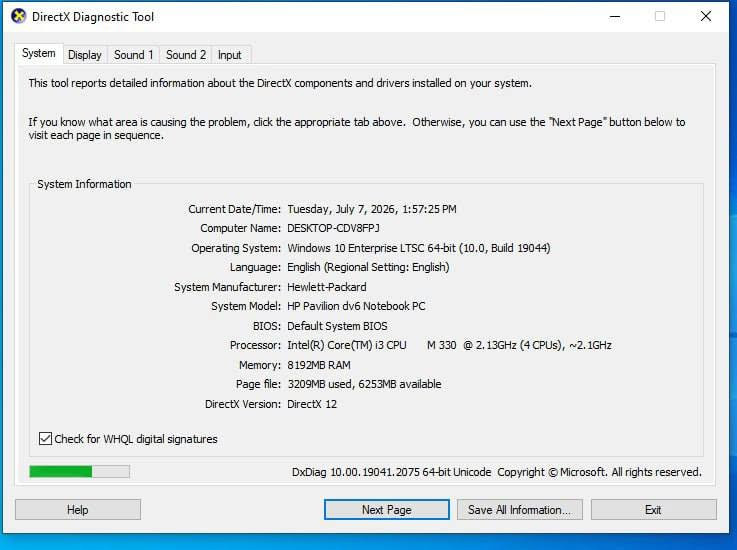This screenshot has width=737, height=550.
Task: Click the Current Date/Time label
Action: [x=234, y=209]
